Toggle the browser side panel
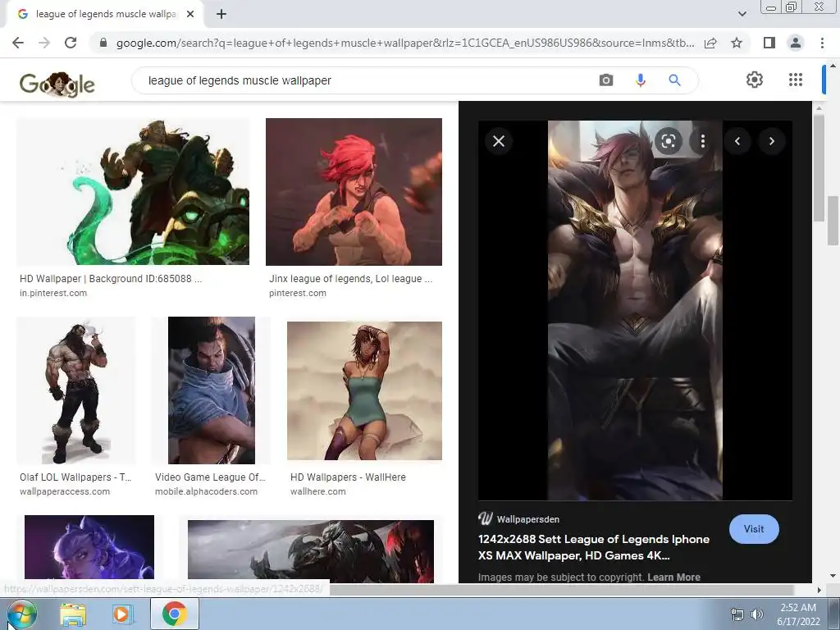This screenshot has height=630, width=840. [769, 43]
